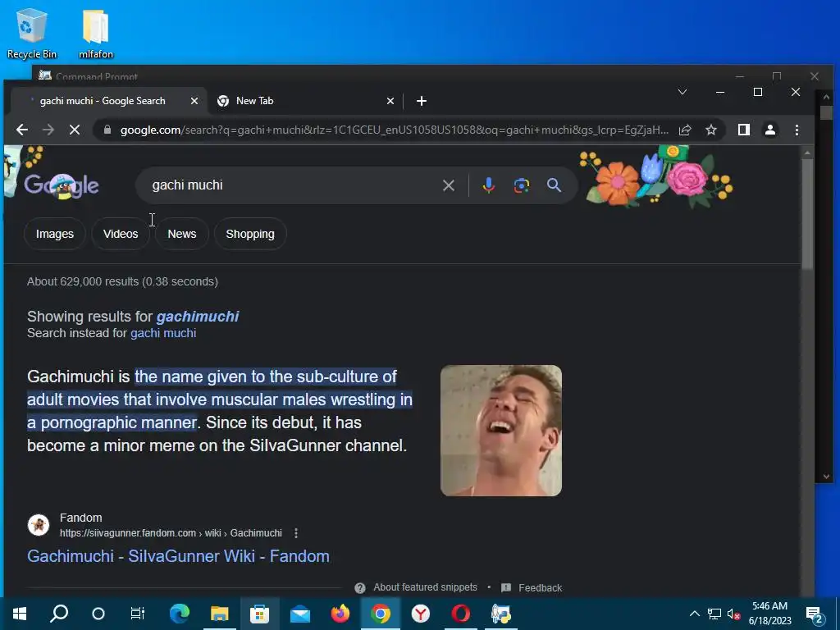Open the Gachimuchi - SiIvaGunner Wiki link
Screen dimensions: 840x630
point(178,556)
